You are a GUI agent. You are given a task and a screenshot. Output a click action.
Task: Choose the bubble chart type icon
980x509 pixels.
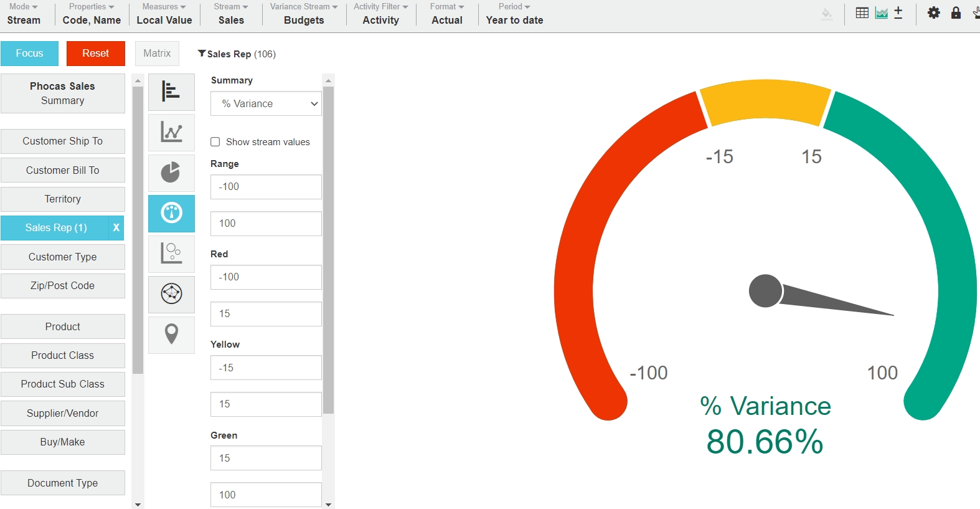click(171, 253)
